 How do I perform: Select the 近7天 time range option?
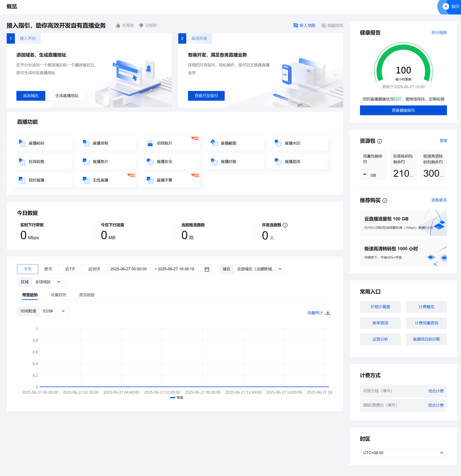click(x=70, y=269)
